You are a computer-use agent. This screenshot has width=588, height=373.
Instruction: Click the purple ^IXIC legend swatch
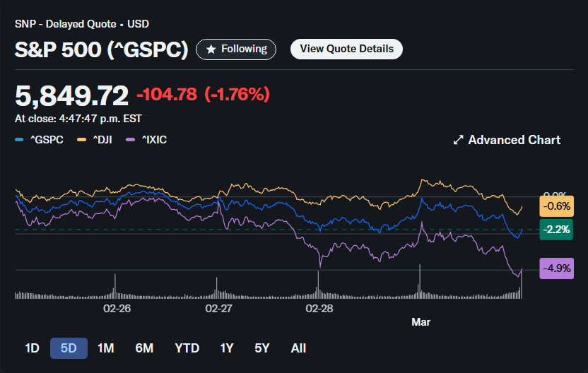[x=131, y=140]
